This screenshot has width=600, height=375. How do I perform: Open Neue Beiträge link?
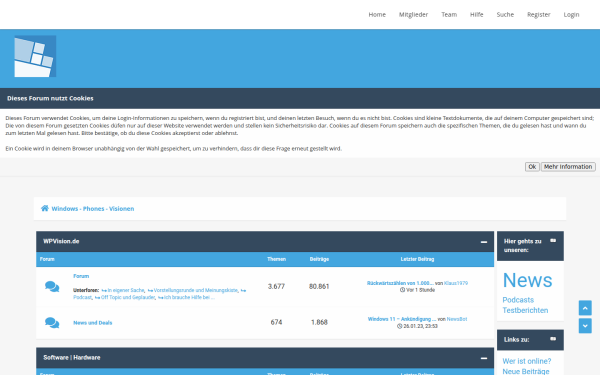pyautogui.click(x=525, y=371)
